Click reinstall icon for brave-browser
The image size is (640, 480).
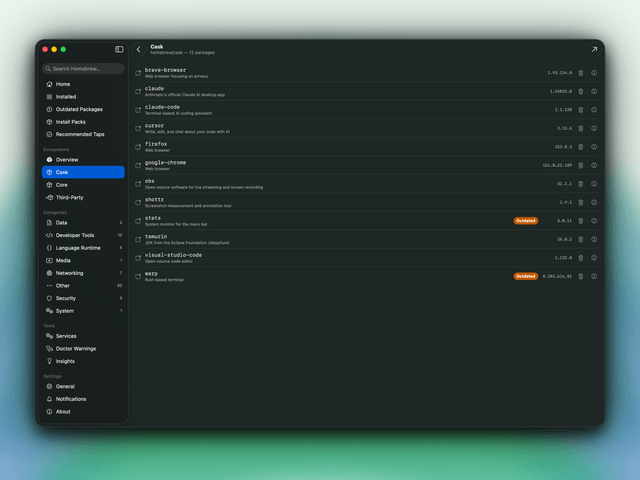coord(138,73)
